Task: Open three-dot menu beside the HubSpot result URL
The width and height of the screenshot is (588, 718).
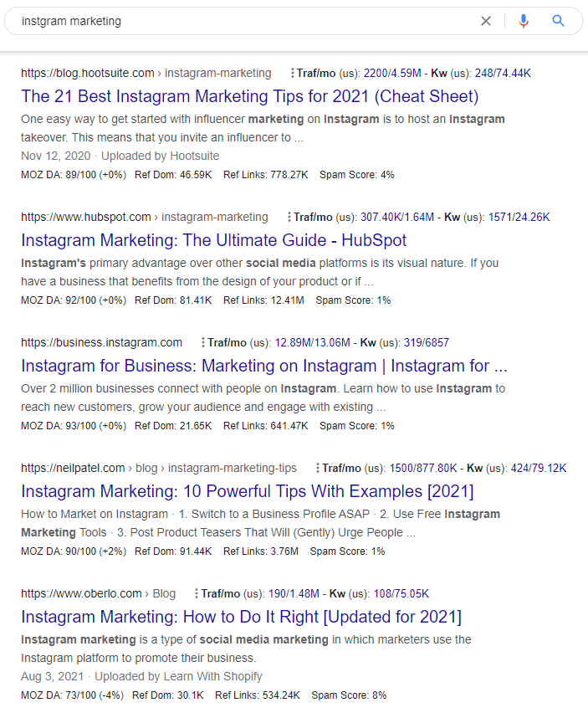Action: (x=289, y=217)
